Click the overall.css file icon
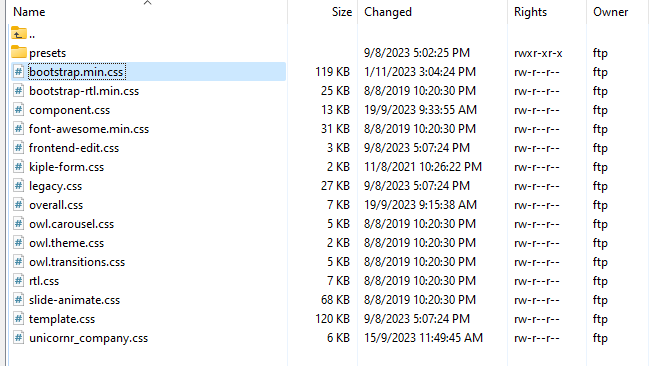The height and width of the screenshot is (366, 659). (x=18, y=205)
